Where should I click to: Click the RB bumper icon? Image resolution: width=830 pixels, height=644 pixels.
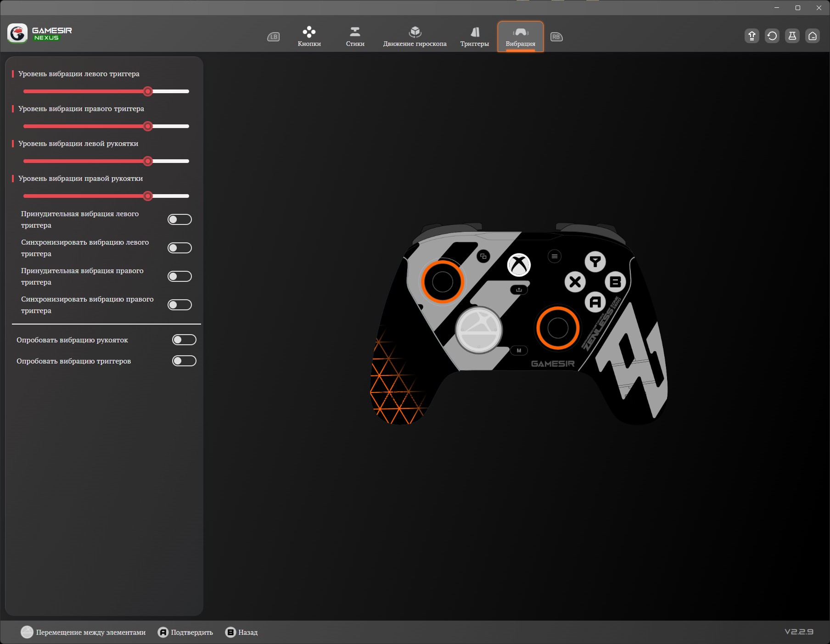pyautogui.click(x=556, y=37)
